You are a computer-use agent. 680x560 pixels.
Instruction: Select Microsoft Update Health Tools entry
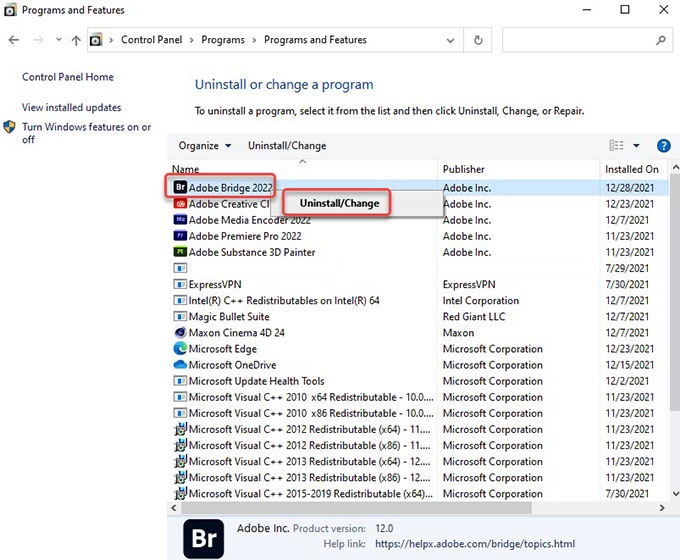(256, 381)
